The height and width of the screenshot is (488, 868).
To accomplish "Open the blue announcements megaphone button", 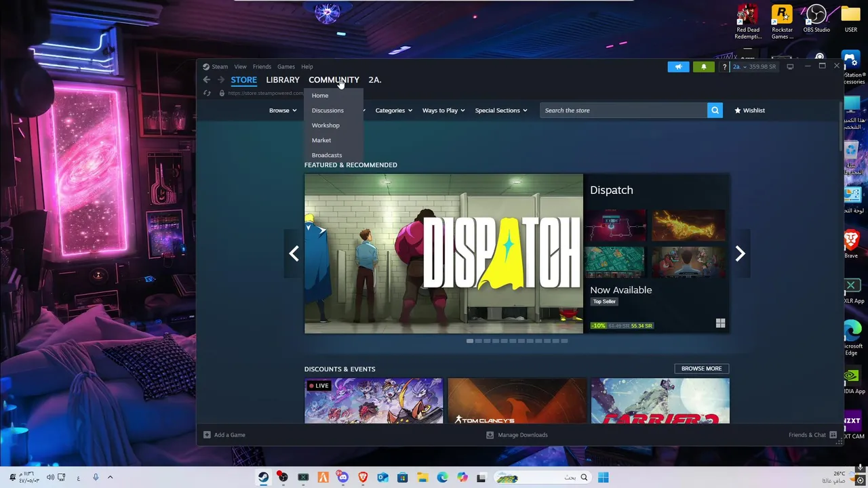I will 678,66.
